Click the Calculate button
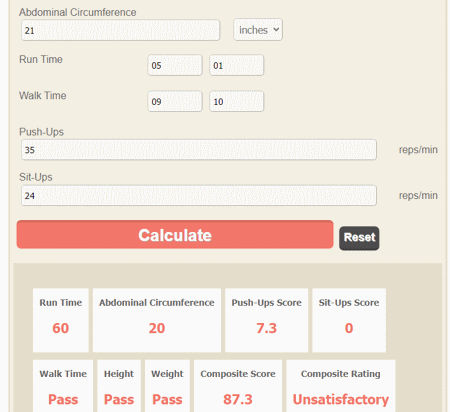The height and width of the screenshot is (412, 450). (x=175, y=235)
